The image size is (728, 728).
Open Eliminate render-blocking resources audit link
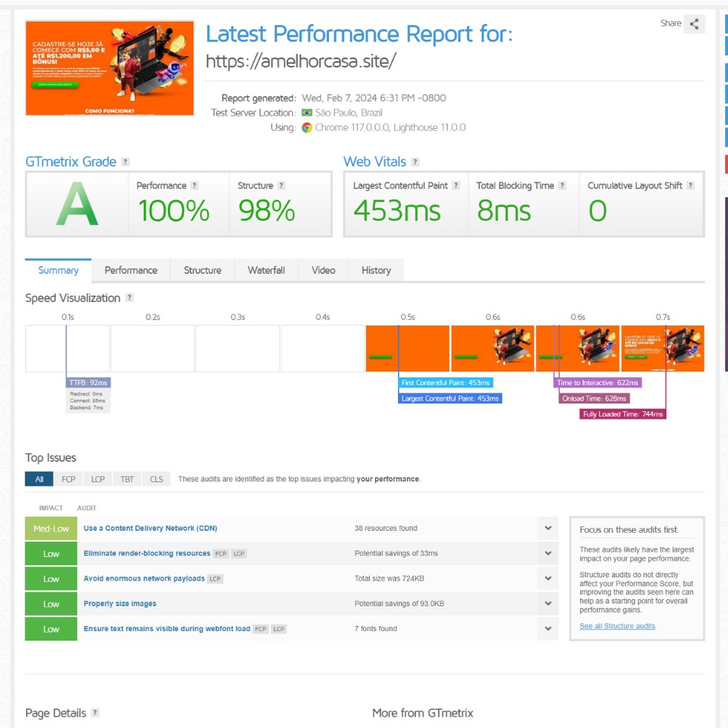(x=147, y=553)
